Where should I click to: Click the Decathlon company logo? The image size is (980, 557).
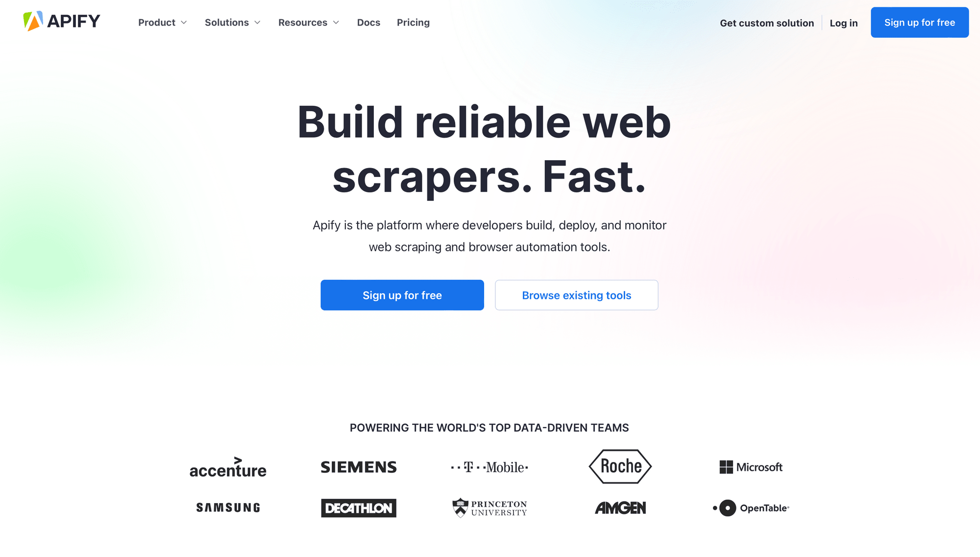point(359,507)
